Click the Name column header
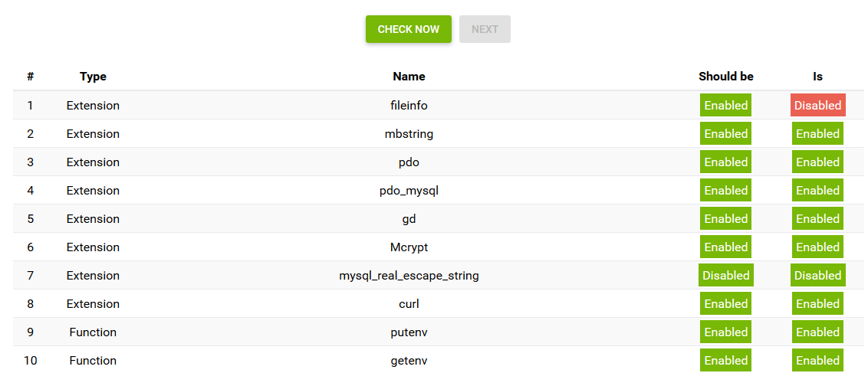The width and height of the screenshot is (868, 373). [409, 77]
